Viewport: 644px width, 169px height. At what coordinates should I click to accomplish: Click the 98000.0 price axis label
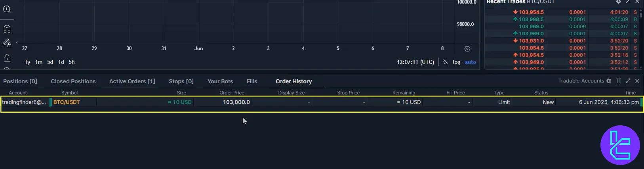coord(465,24)
